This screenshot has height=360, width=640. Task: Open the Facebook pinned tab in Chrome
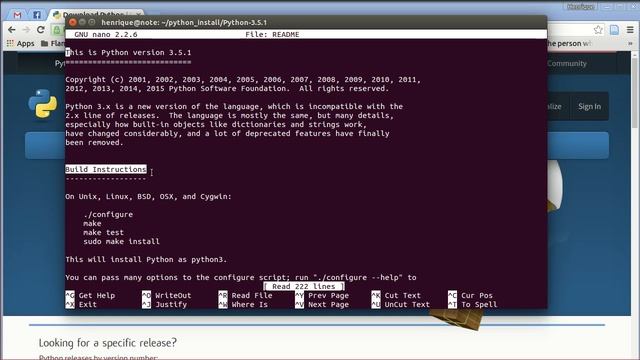point(37,15)
